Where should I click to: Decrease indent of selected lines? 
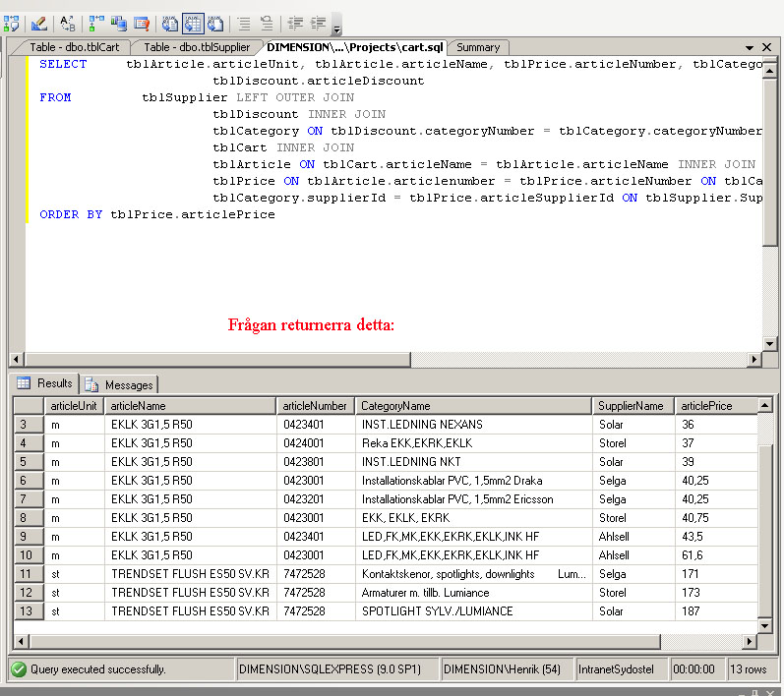[295, 24]
